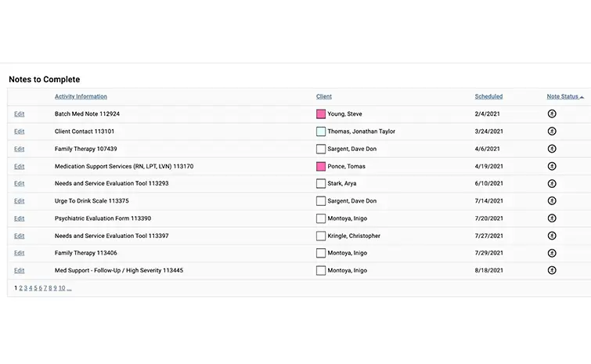
Task: Jump to page 10 in pagination
Action: tap(61, 288)
